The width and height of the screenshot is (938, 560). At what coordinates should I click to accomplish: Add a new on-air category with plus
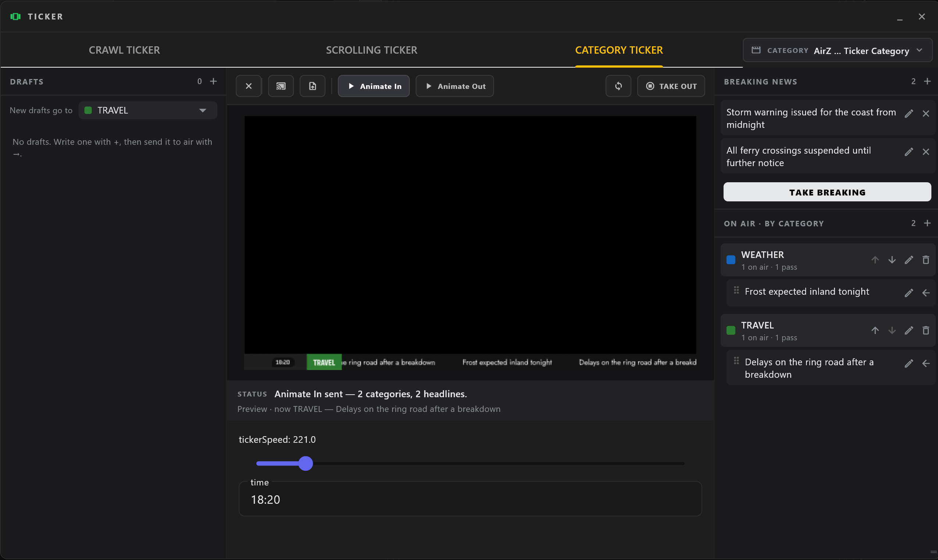927,223
